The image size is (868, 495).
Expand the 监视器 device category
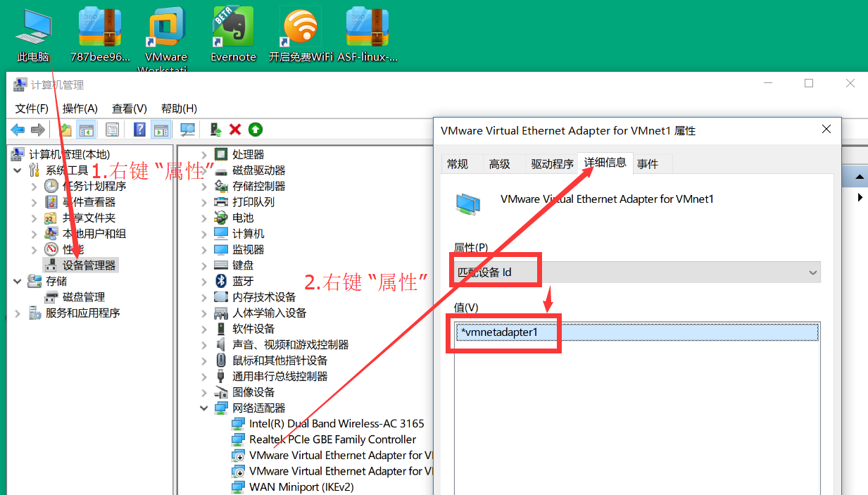click(x=204, y=249)
